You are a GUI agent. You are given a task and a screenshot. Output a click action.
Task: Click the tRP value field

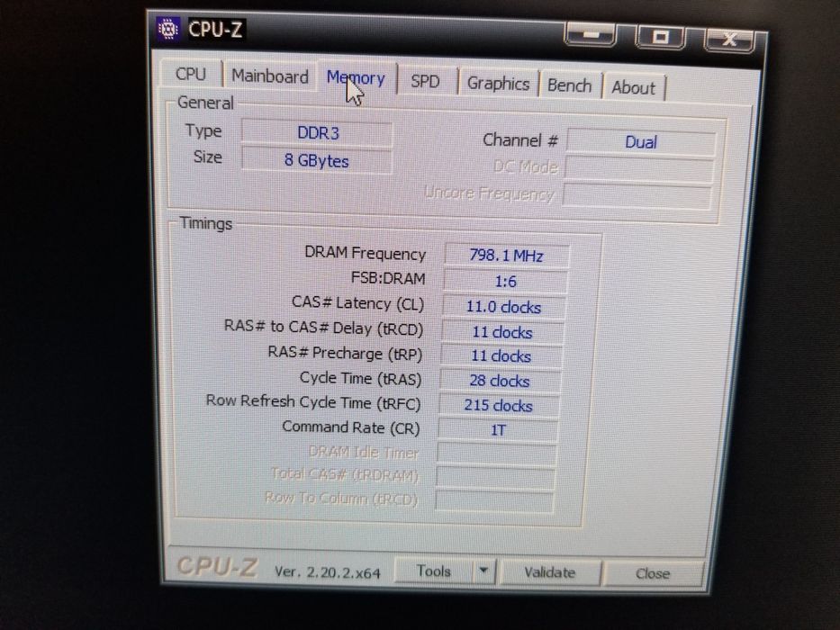(x=501, y=356)
